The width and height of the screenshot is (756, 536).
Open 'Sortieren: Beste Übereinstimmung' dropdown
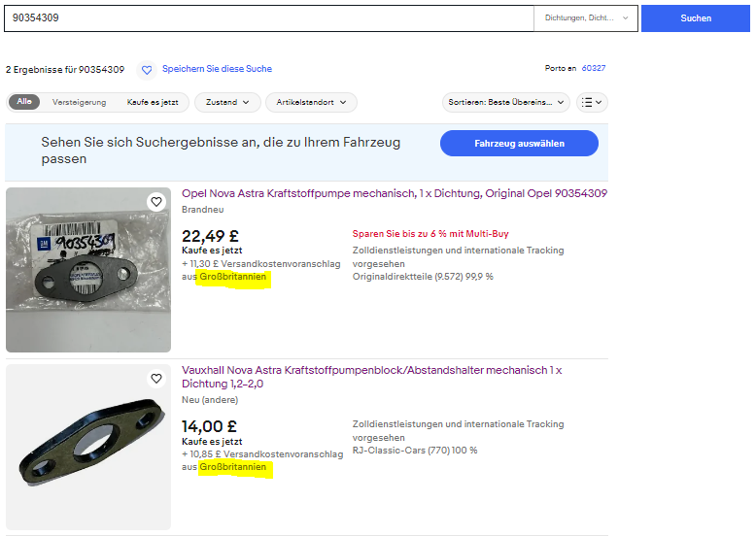pyautogui.click(x=505, y=102)
